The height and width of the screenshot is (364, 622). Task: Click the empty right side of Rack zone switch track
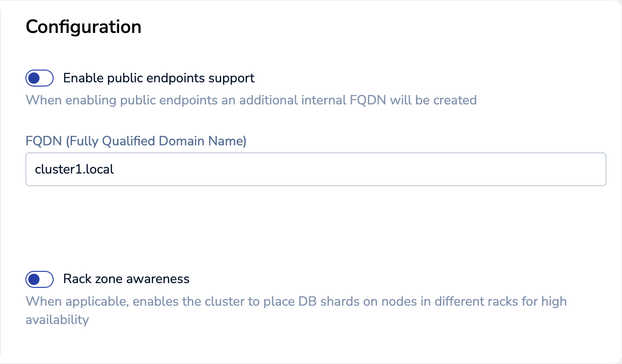(47, 279)
